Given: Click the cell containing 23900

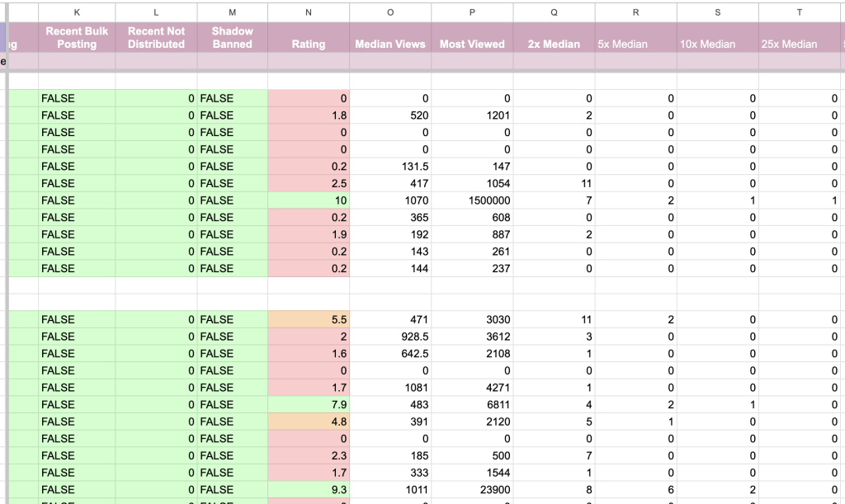Looking at the screenshot, I should pos(472,489).
